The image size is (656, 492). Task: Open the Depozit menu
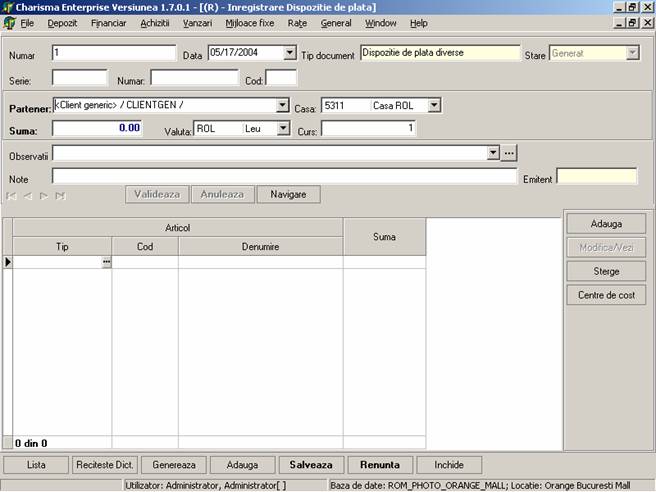click(x=62, y=23)
